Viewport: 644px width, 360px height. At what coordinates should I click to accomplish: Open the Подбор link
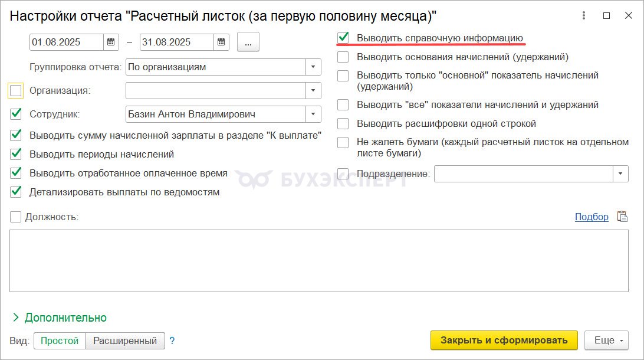point(592,217)
